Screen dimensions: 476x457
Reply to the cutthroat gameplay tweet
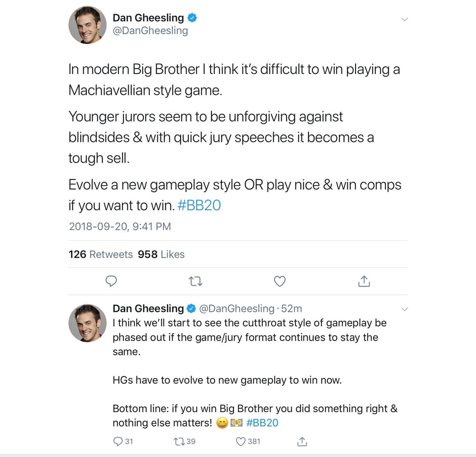118,441
